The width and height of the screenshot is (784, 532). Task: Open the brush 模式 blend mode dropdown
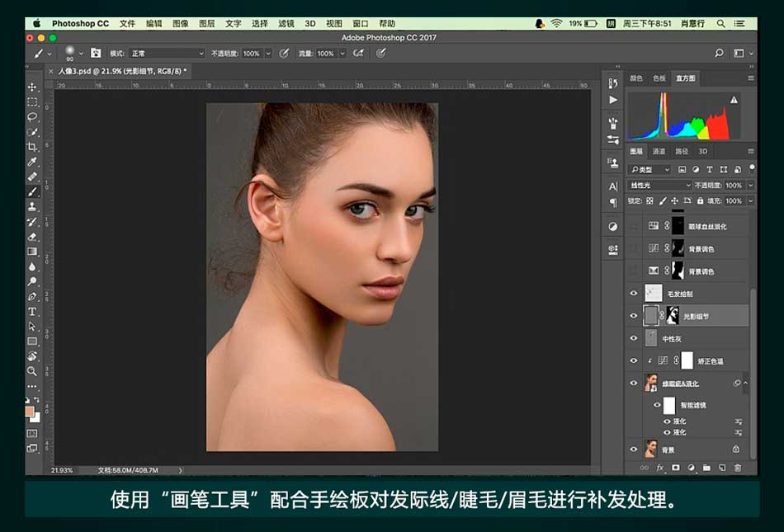[166, 54]
